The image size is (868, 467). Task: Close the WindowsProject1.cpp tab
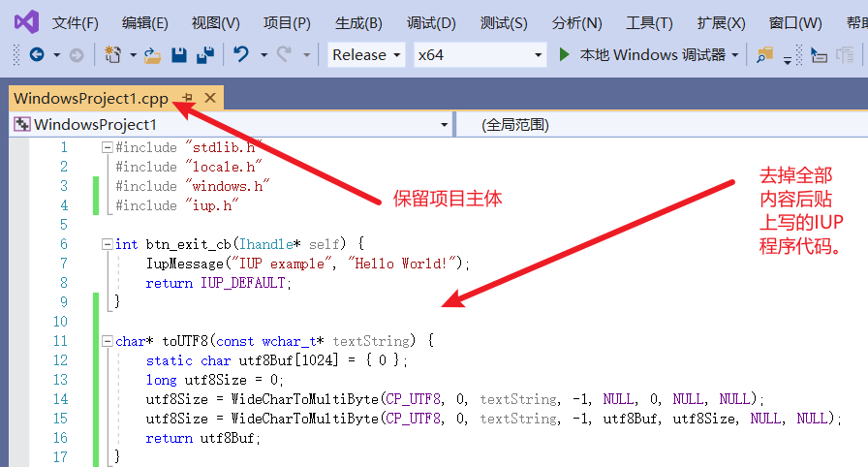point(210,98)
